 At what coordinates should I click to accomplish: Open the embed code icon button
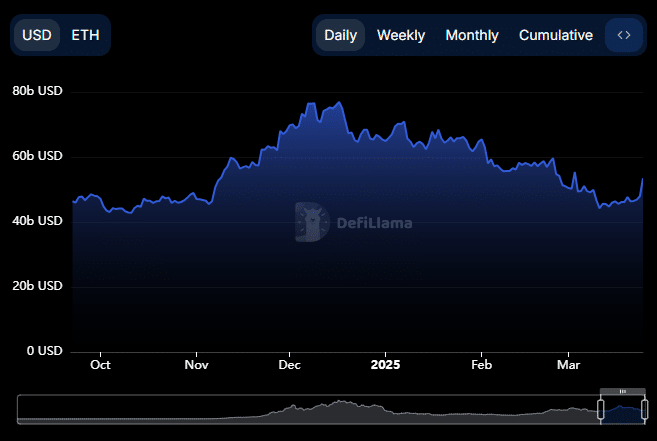[624, 35]
